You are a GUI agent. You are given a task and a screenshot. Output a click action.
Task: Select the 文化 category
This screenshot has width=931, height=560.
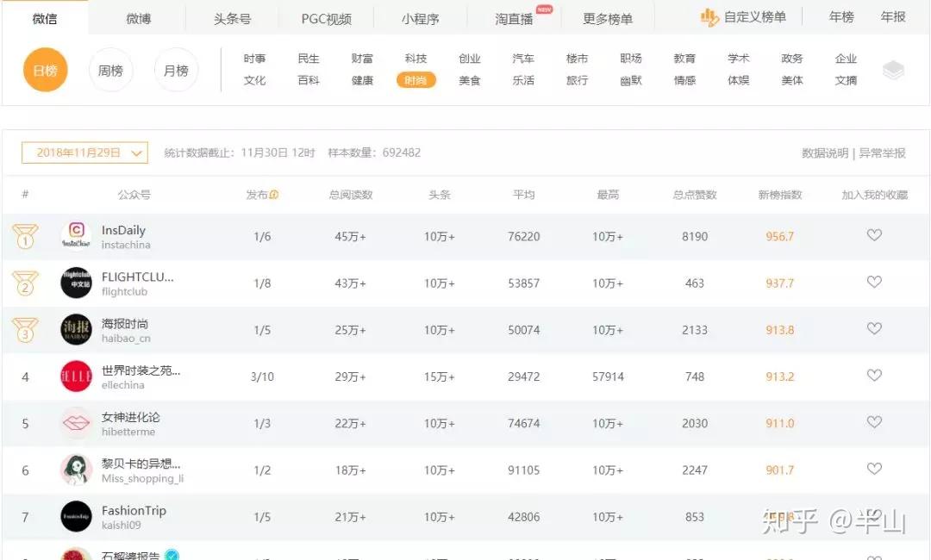coord(254,80)
